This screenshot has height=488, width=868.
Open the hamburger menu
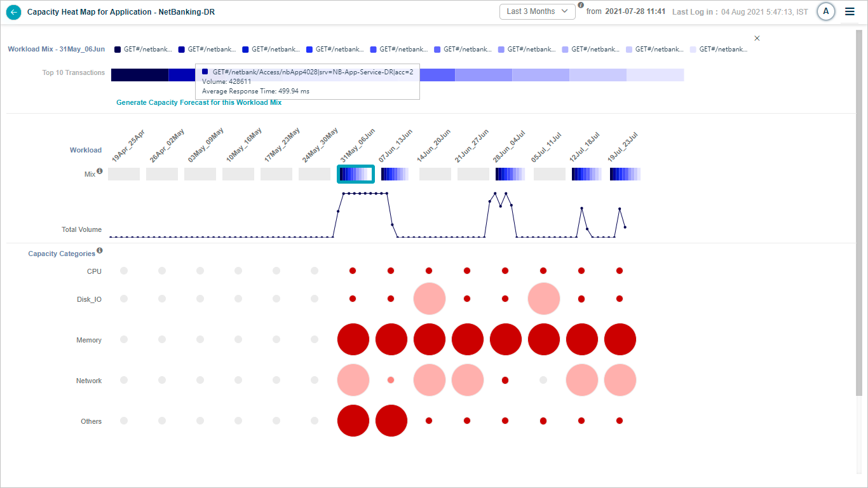[x=850, y=11]
